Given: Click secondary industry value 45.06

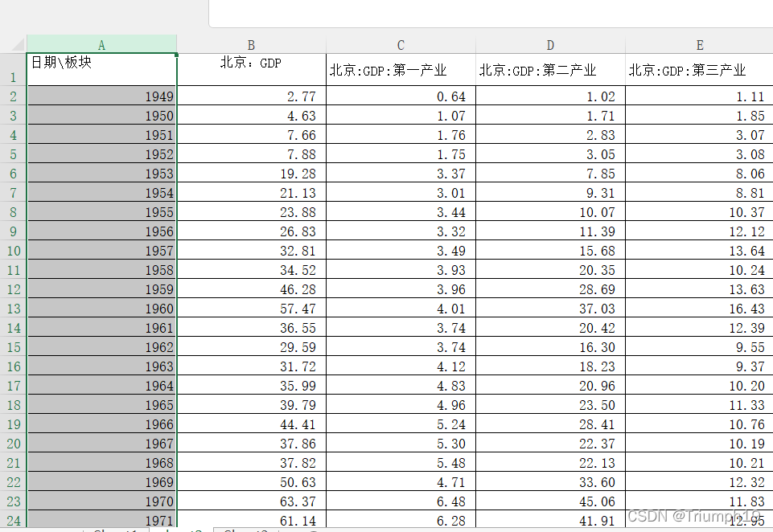Looking at the screenshot, I should (550, 501).
